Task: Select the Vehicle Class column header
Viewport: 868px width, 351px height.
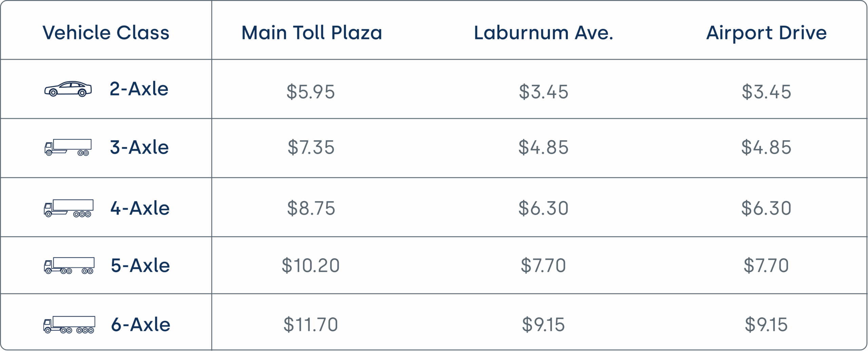Action: click(106, 33)
